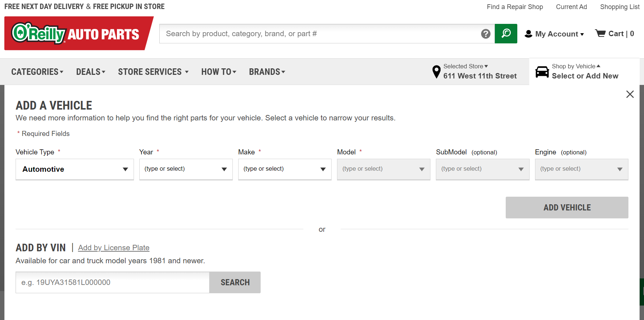Open the Find a Repair Shop link
The image size is (644, 320).
point(514,7)
